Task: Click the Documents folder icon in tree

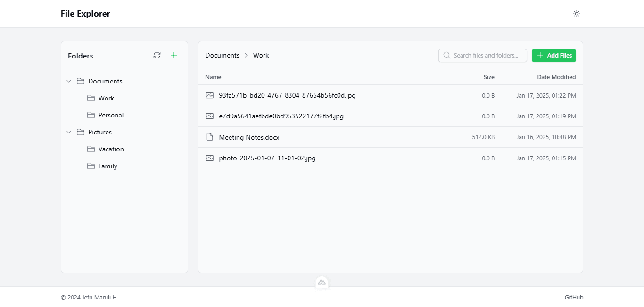Action: (x=81, y=81)
